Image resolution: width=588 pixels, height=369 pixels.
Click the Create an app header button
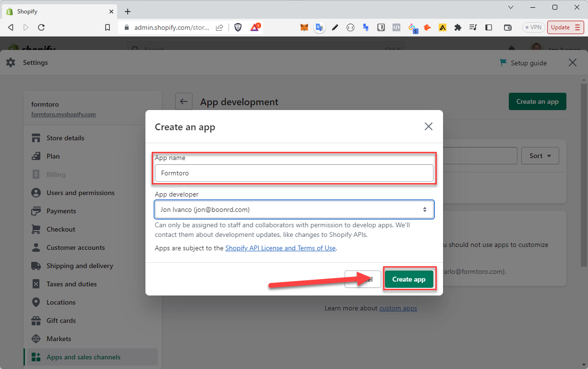pyautogui.click(x=538, y=101)
